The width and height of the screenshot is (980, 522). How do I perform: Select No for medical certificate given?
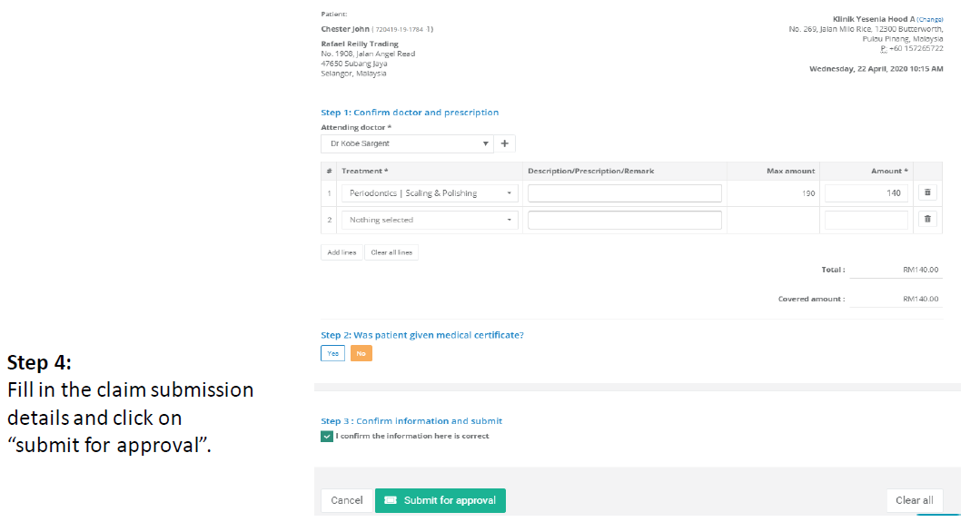(361, 353)
